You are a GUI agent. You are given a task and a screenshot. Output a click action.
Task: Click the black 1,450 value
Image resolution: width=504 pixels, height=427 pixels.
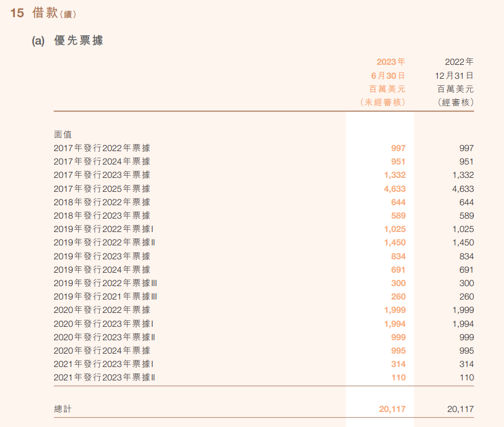463,243
